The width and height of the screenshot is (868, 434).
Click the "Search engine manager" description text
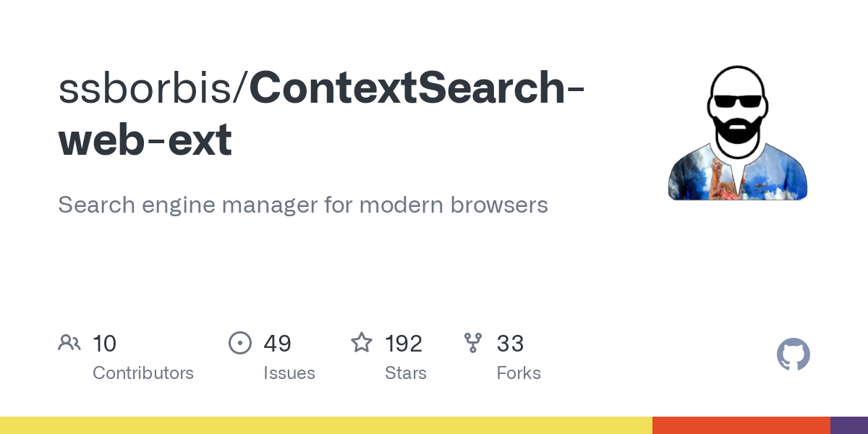[x=302, y=205]
